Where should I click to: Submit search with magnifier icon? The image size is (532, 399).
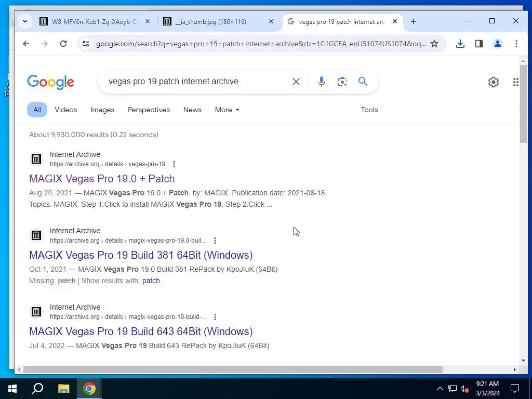(363, 82)
